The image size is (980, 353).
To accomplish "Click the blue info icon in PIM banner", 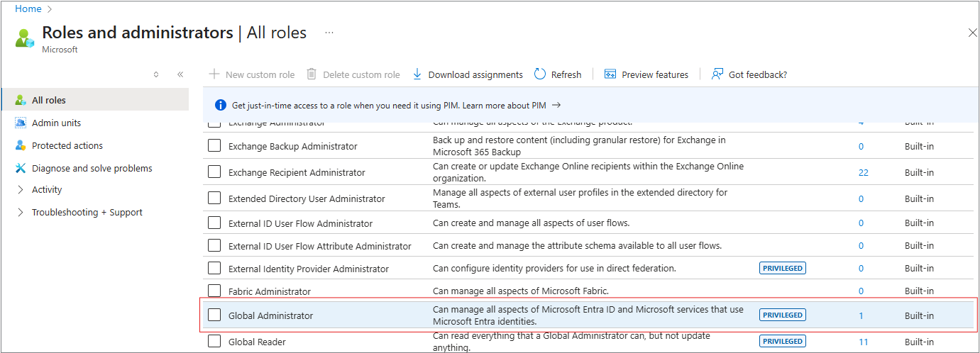I will [x=221, y=105].
